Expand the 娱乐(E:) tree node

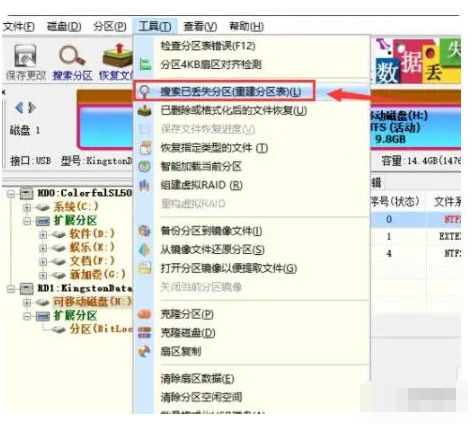[x=43, y=248]
